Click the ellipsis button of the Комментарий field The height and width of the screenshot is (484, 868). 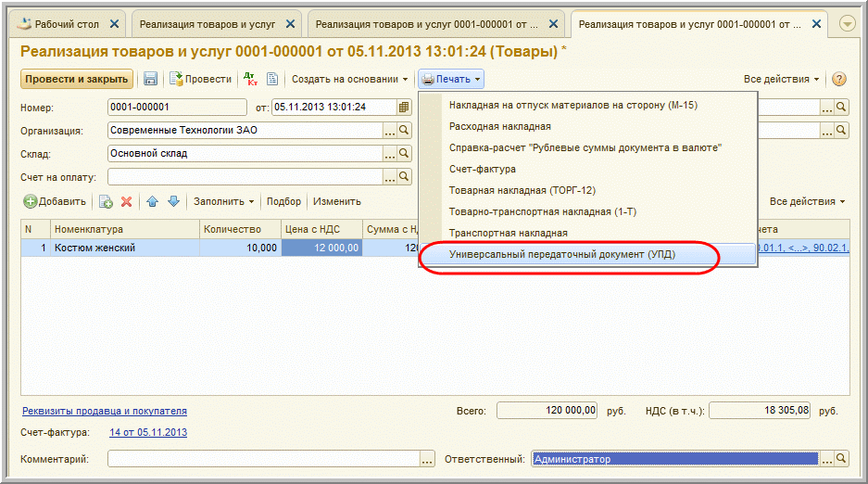coord(427,459)
